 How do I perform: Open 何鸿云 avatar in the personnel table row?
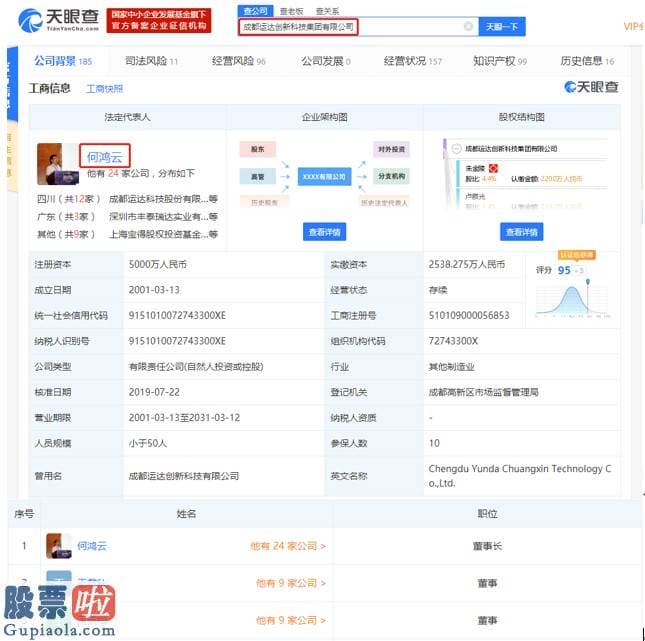point(59,546)
